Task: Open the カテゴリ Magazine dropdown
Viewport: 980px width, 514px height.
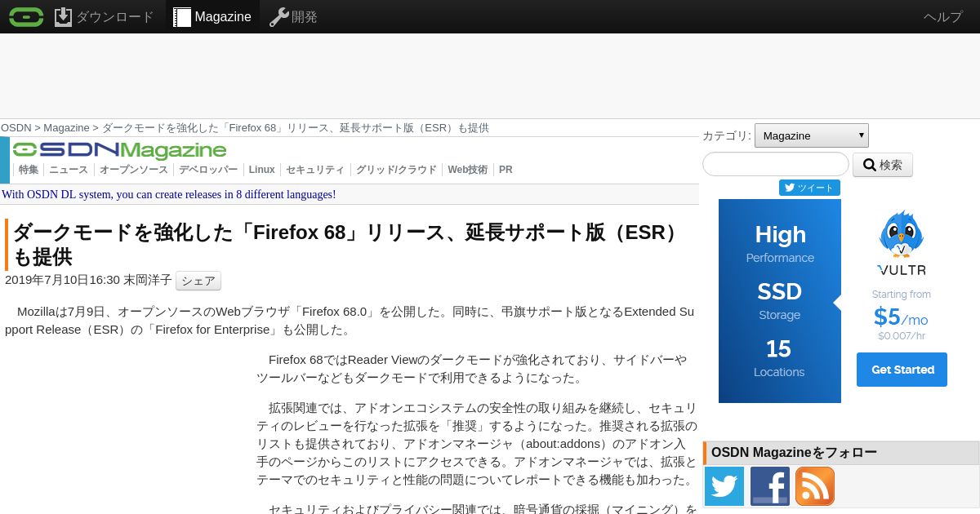Action: click(x=812, y=135)
